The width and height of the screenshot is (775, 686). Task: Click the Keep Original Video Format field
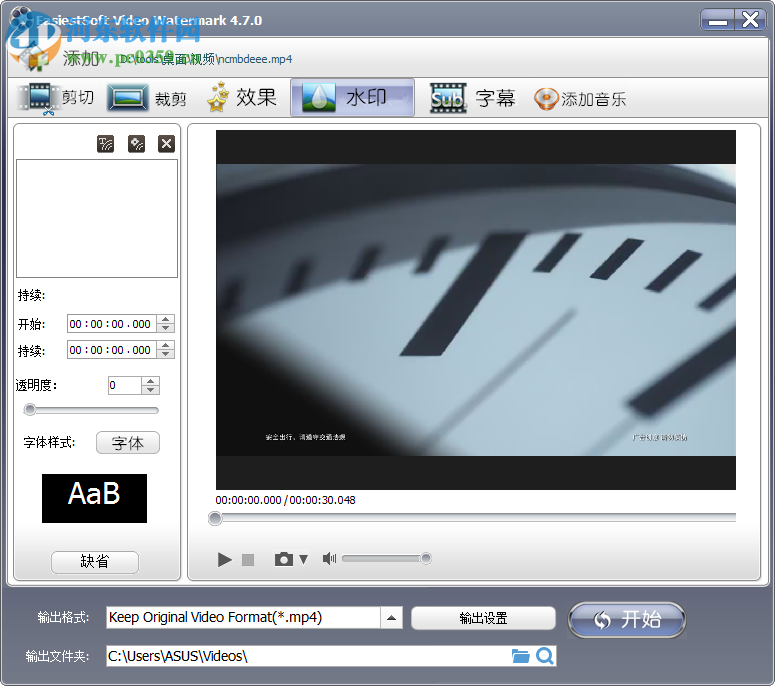click(243, 618)
